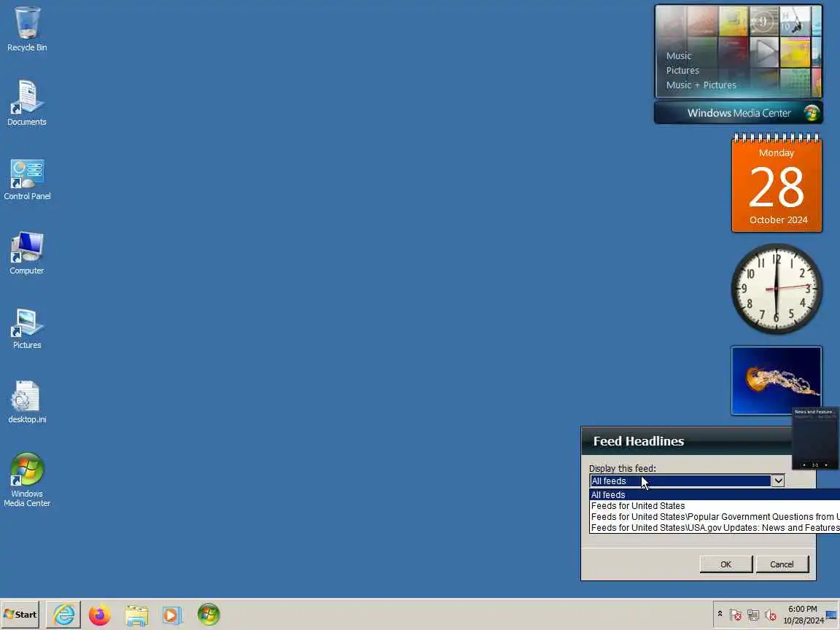Image resolution: width=840 pixels, height=630 pixels.
Task: Collapse the feed list with the dropdown arrow
Action: tap(779, 481)
